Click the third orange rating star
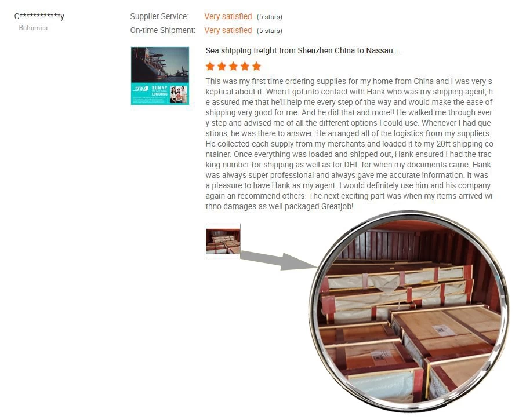The image size is (519, 420). 233,66
